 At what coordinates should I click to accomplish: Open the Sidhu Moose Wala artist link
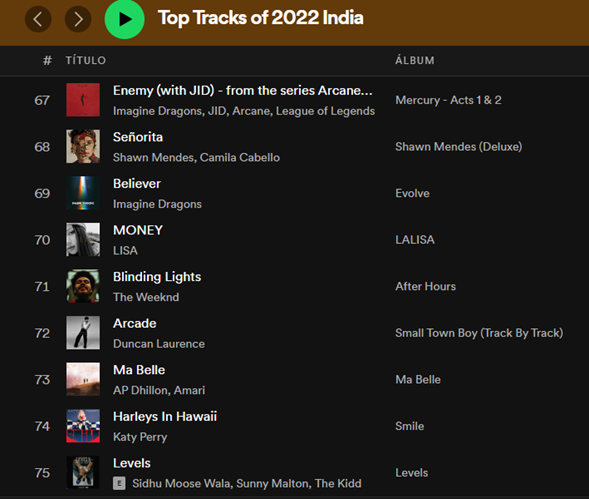click(x=181, y=484)
